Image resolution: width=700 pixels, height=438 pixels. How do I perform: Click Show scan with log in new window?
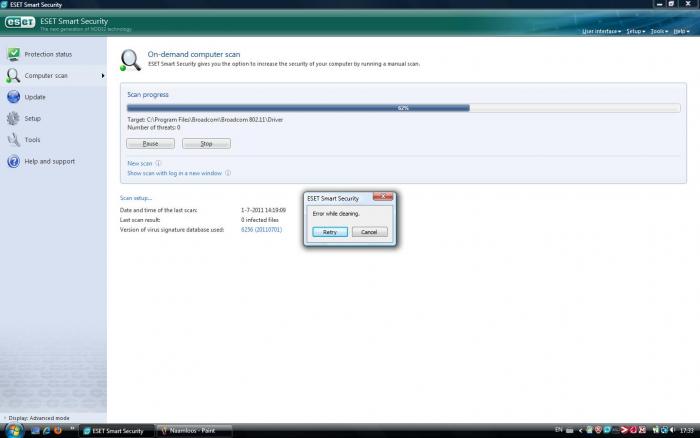click(175, 173)
